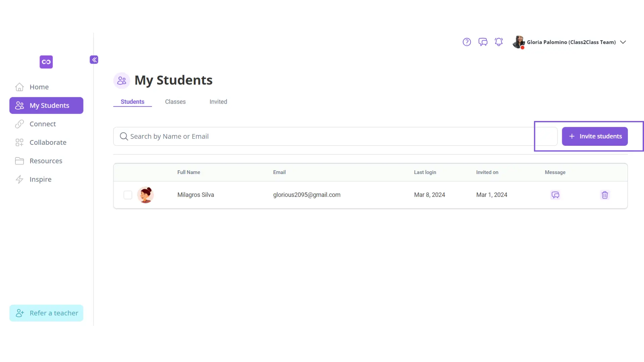Screen dimensions: 644x362
Task: Click the Email column header
Action: [x=279, y=172]
